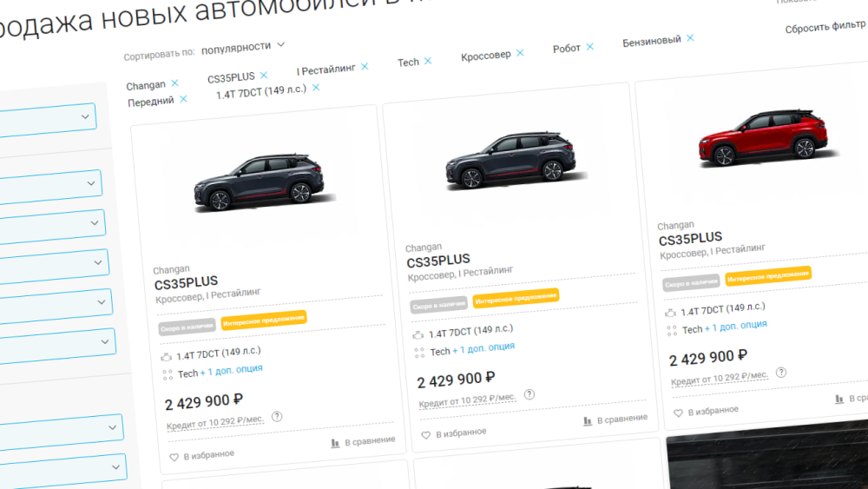Expand the bottom left sidebar filter dropdown
Image resolution: width=868 pixels, height=489 pixels.
[116, 468]
